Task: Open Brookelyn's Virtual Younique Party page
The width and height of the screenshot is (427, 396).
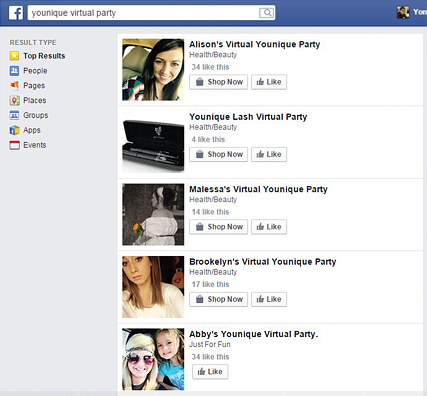Action: point(262,262)
